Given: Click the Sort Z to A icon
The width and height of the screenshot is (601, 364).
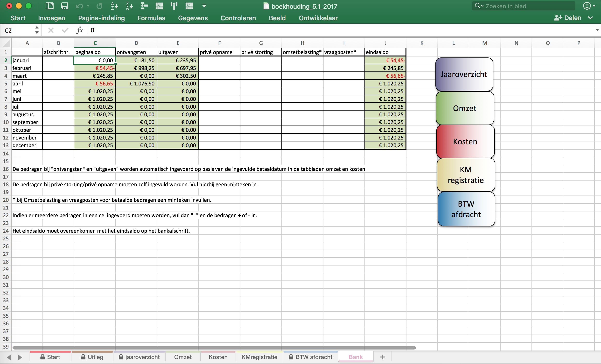Looking at the screenshot, I should point(129,6).
